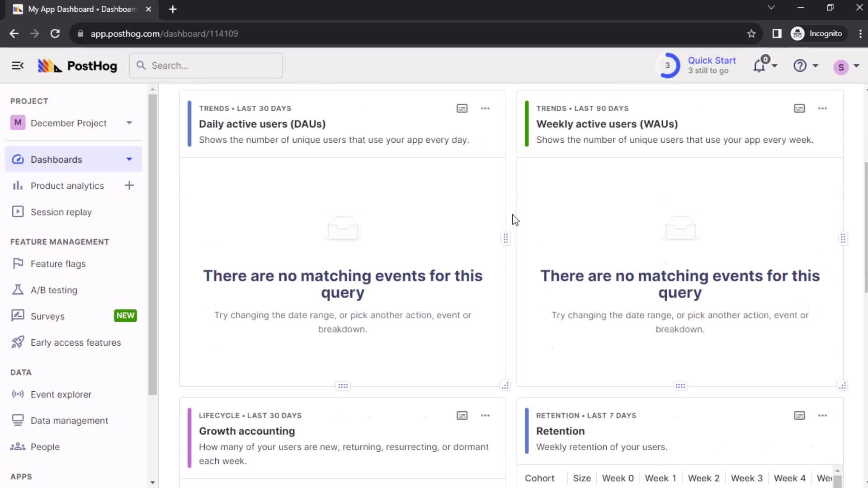
Task: Expand the Dashboards dropdown in sidebar
Action: 129,159
